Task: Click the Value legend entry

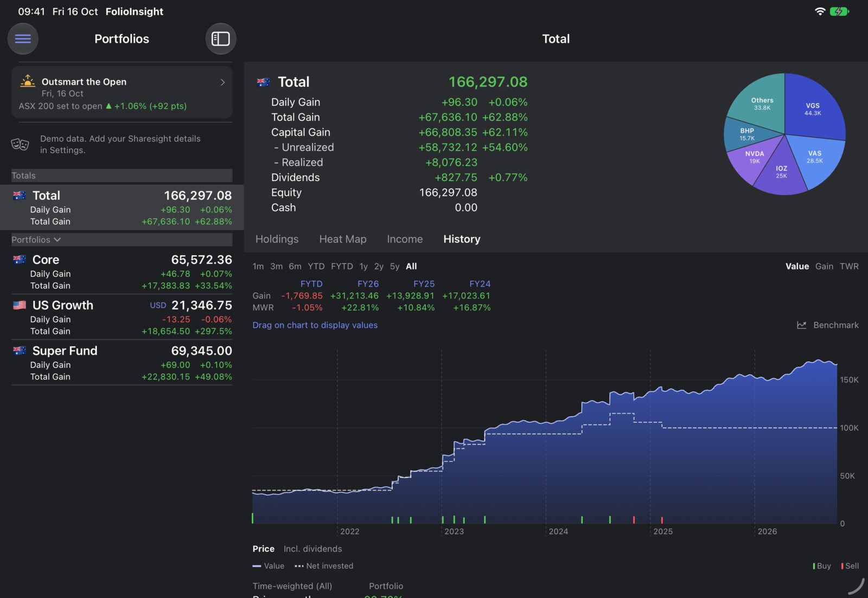Action: (x=269, y=565)
